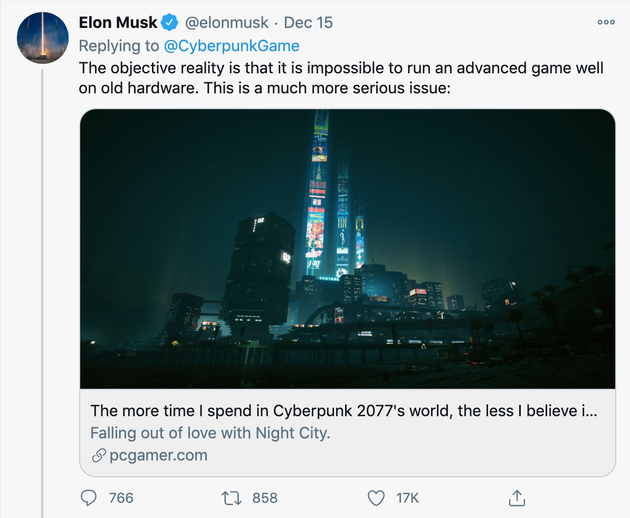Open the Night City article preview image
Image resolution: width=630 pixels, height=518 pixels.
click(347, 249)
